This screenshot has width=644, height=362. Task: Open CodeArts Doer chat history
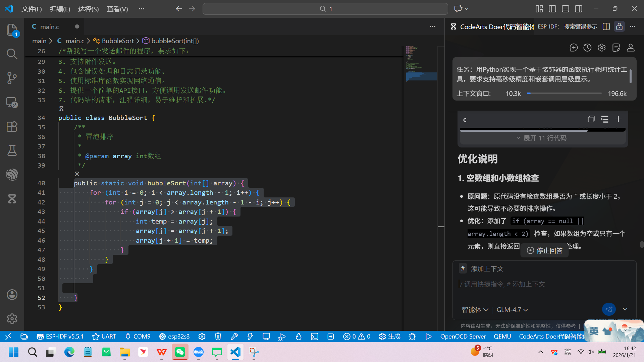click(x=587, y=48)
